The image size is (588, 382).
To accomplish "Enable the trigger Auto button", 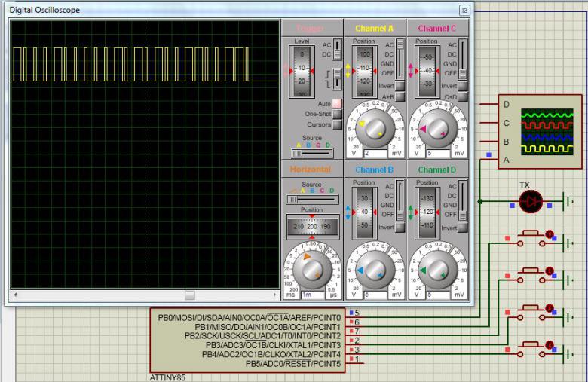I will (337, 103).
